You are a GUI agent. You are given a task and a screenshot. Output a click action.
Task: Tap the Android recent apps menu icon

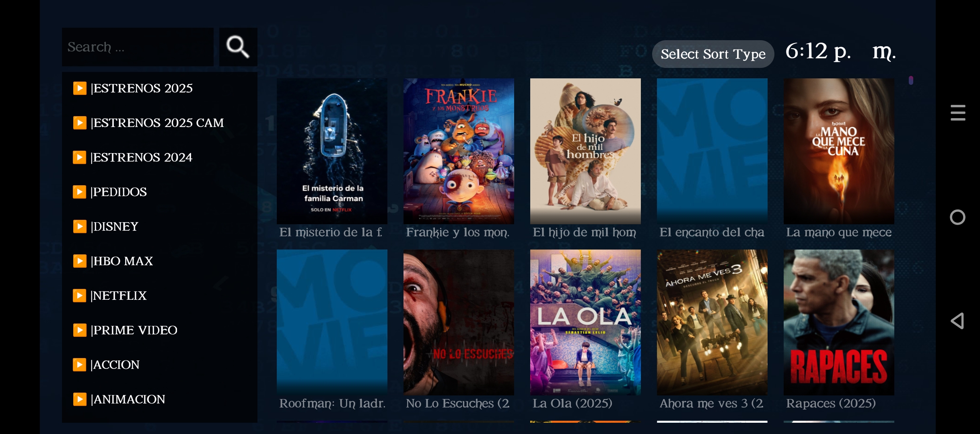click(958, 113)
